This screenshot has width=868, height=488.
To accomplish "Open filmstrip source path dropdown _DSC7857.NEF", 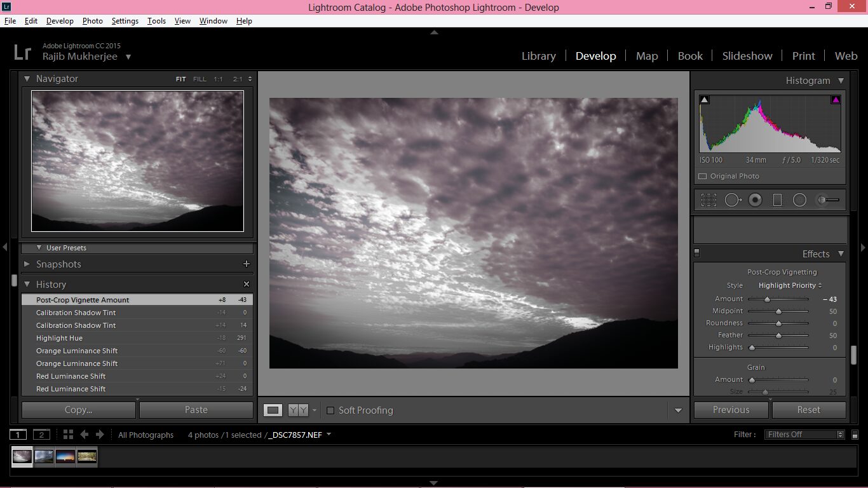I will pos(329,435).
